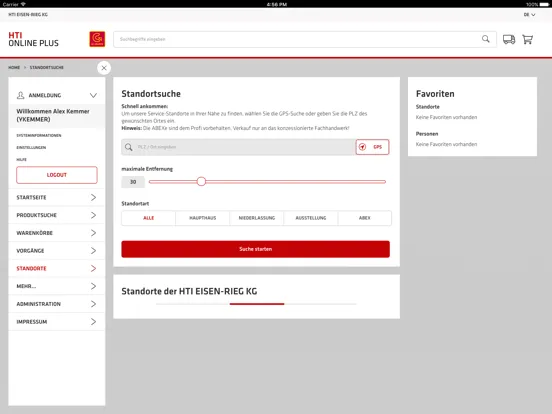Screen dimensions: 552x414
Task: Click the HTI Online Plus logo
Action: tap(33, 39)
